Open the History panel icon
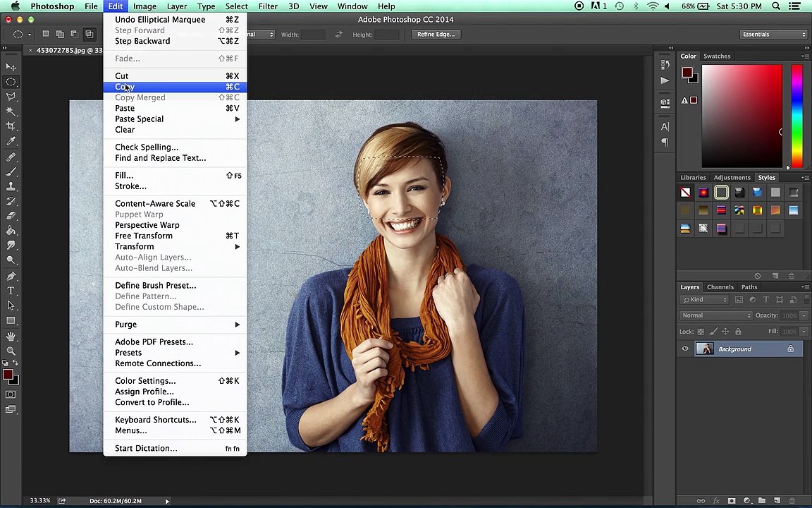Viewport: 812px width, 508px height. tap(665, 64)
